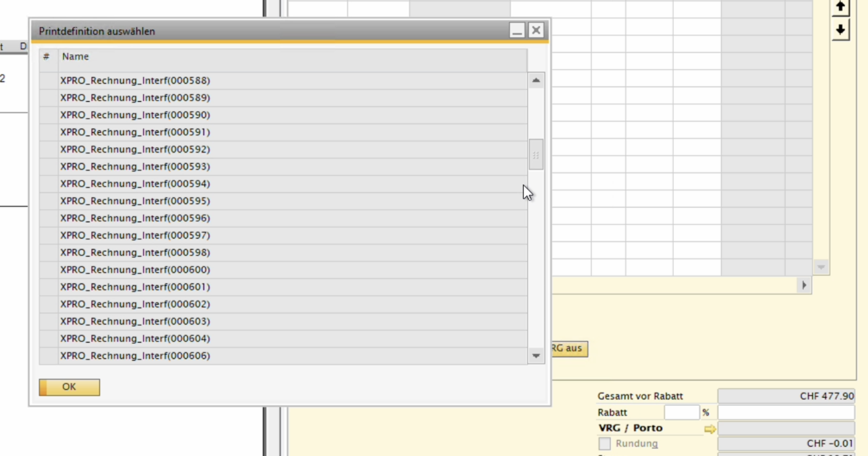Click the table horizontal scroll right arrow
The image size is (868, 456).
tap(804, 285)
